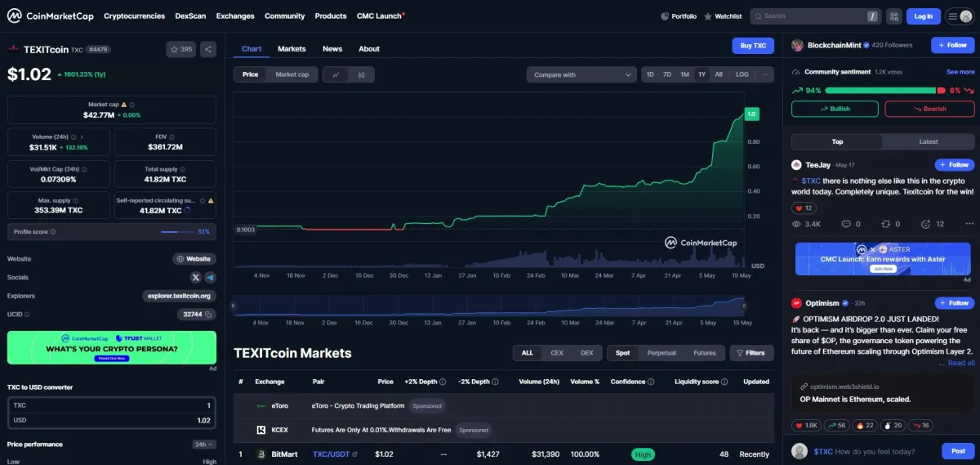Open Portfolio in the top bar
The height and width of the screenshot is (465, 980).
679,16
